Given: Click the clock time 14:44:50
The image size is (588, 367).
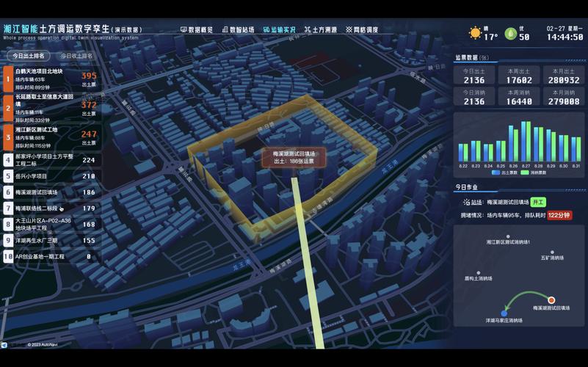Looking at the screenshot, I should click(x=565, y=37).
